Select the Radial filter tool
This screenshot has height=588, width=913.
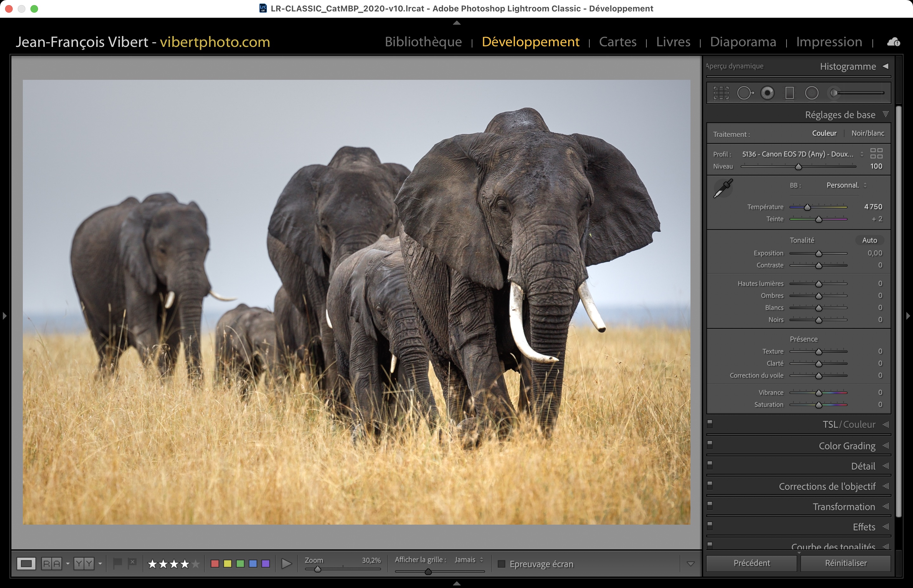(812, 93)
